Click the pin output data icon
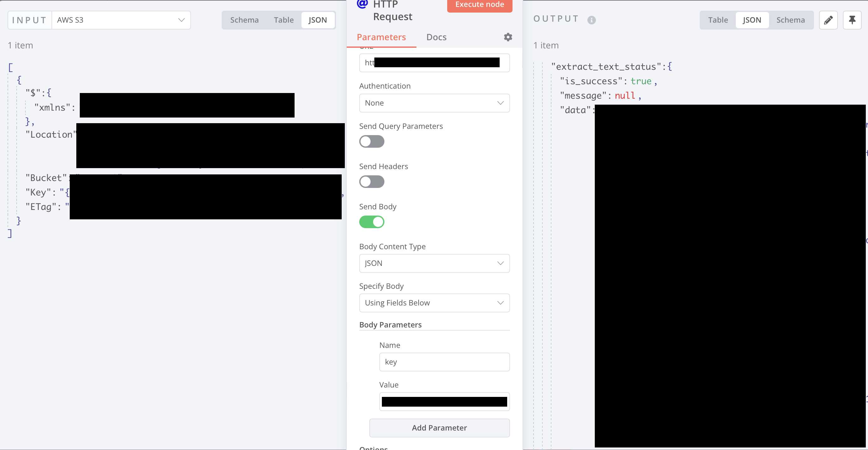The width and height of the screenshot is (868, 450). (x=852, y=20)
